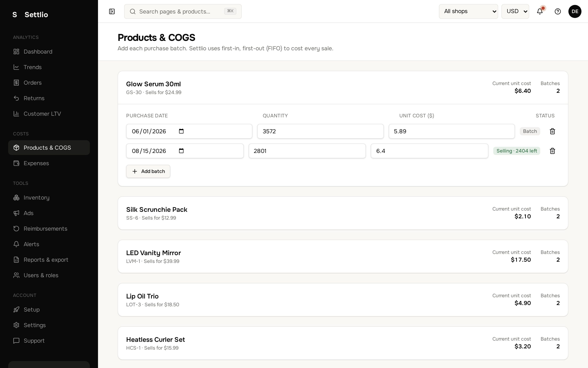Open calendar picker for 06/01/2026 date
588x368 pixels.
[x=181, y=131]
